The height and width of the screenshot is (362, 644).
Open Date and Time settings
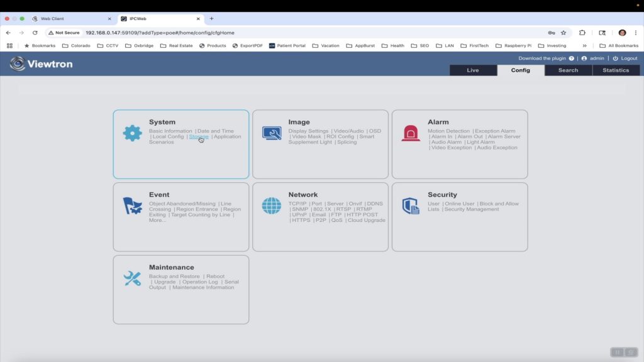(216, 131)
